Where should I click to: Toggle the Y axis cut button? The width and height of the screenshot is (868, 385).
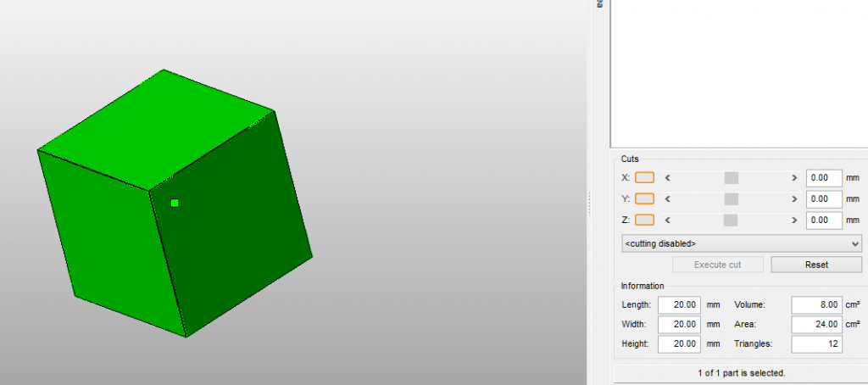pos(644,199)
